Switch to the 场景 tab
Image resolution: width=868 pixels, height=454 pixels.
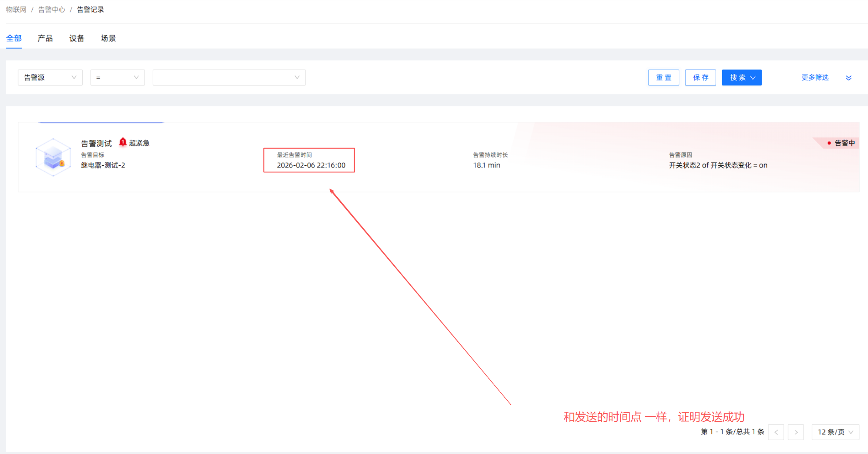tap(108, 38)
